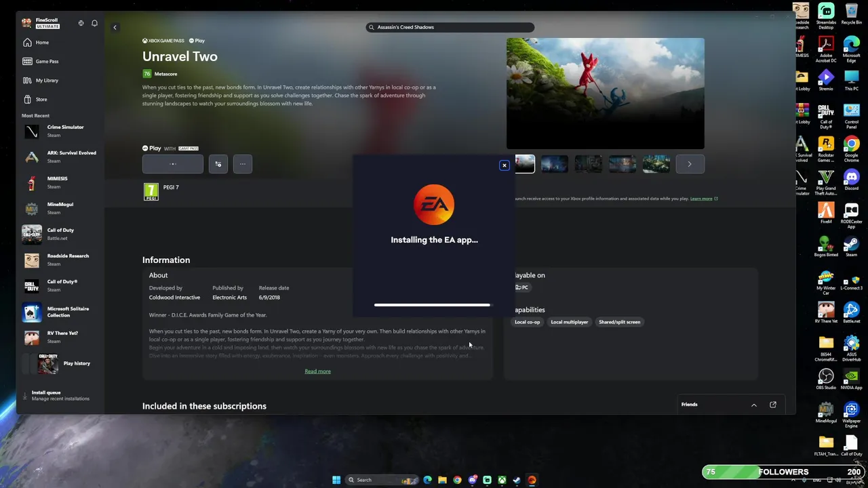
Task: Open Steam from the taskbar
Action: tap(517, 480)
